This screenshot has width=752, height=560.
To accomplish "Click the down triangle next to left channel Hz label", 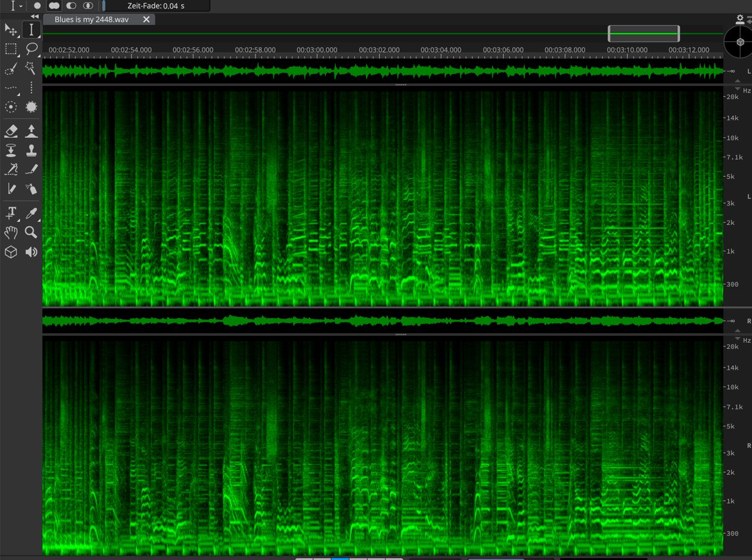I will 737,89.
